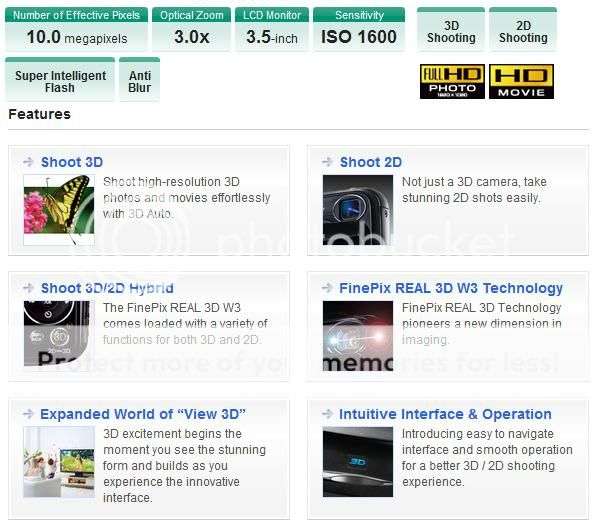Click text "3D excitement begins the"
The width and height of the screenshot is (596, 523).
[x=173, y=434]
